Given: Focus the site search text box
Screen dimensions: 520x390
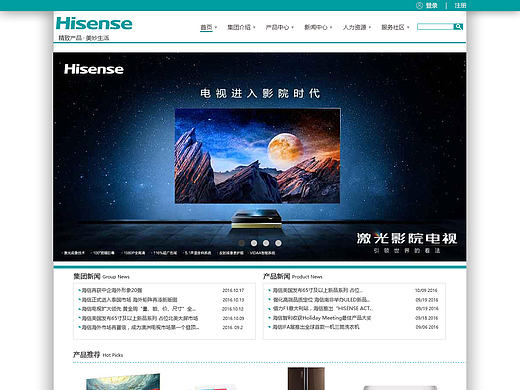Looking at the screenshot, I should (x=435, y=27).
